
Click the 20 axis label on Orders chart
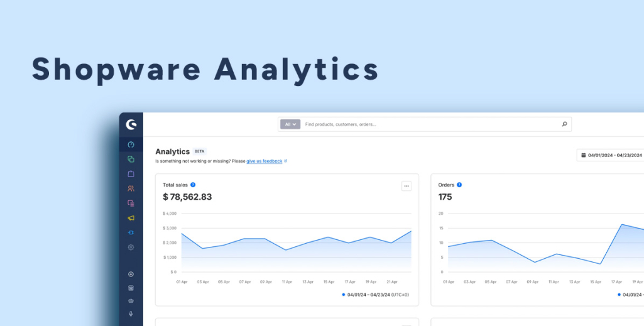[x=440, y=214]
